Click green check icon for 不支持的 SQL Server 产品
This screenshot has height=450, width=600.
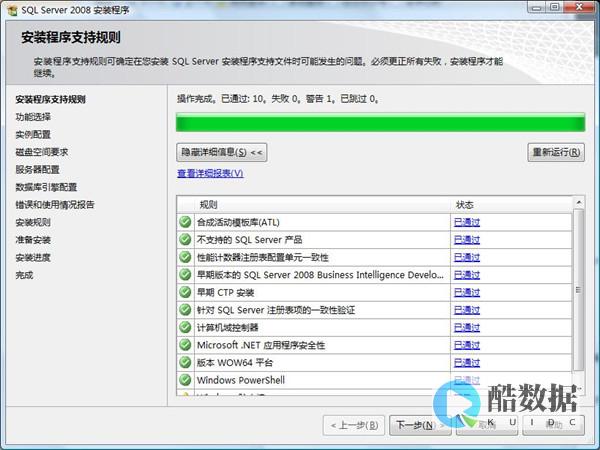point(185,240)
